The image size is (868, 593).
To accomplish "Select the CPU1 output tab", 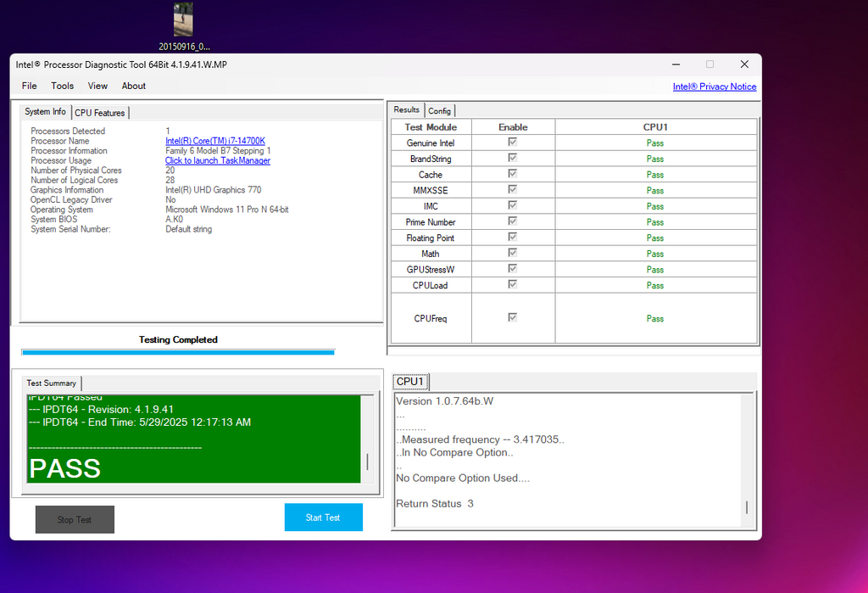I will coord(410,381).
